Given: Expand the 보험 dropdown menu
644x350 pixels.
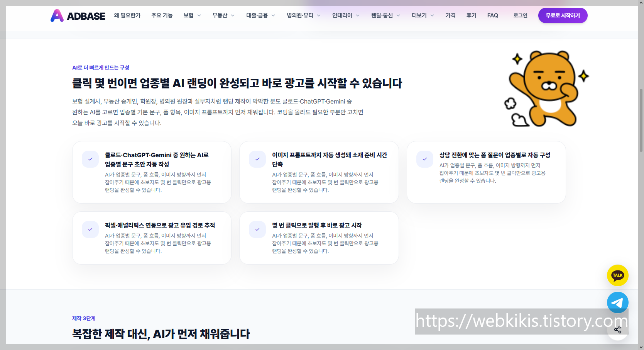Looking at the screenshot, I should (x=192, y=15).
